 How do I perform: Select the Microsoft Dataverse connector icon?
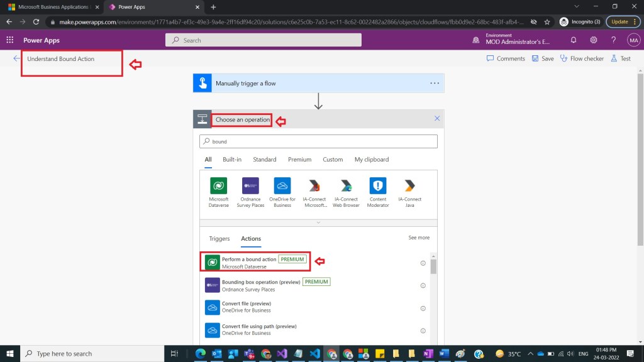tap(219, 186)
